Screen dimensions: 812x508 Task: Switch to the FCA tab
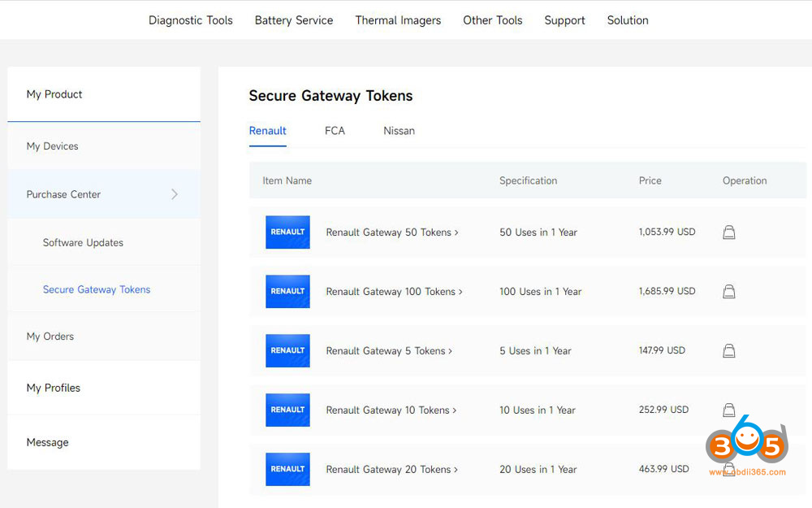[x=335, y=131]
